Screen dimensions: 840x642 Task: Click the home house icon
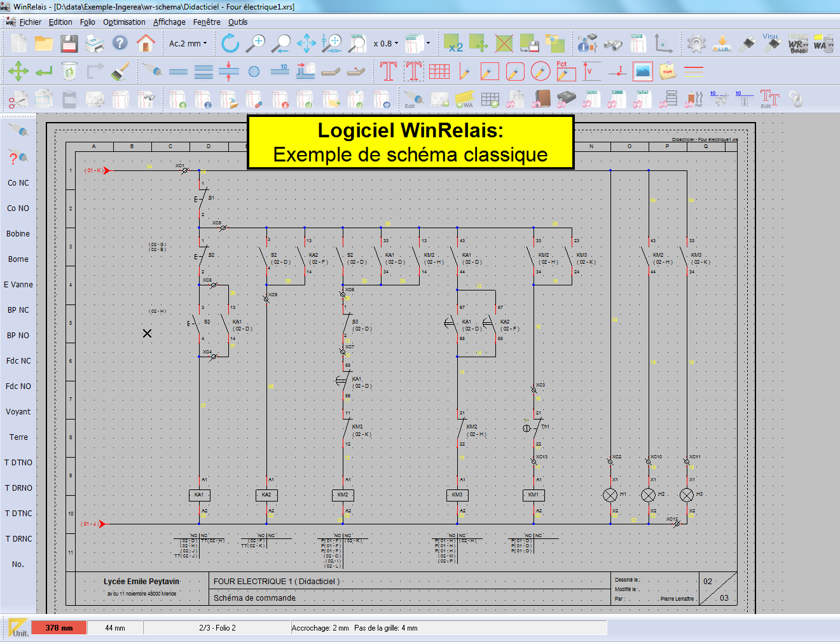[146, 44]
